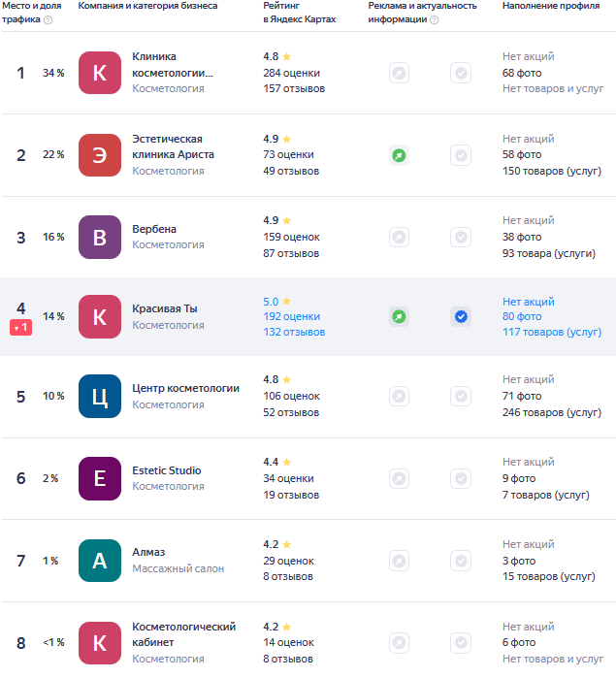Click advertising arrow icon for Косметологический кабинет

(399, 643)
